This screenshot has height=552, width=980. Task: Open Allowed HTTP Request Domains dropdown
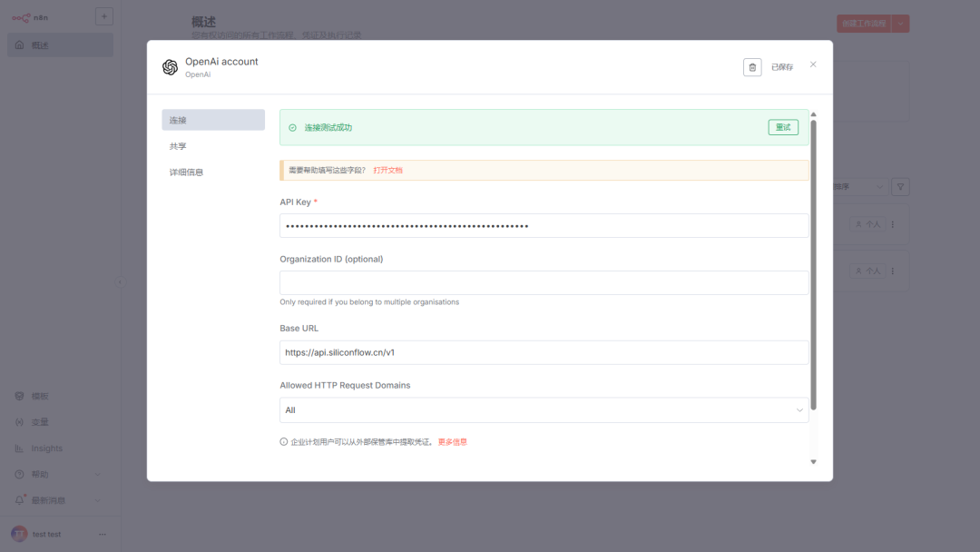click(x=544, y=410)
